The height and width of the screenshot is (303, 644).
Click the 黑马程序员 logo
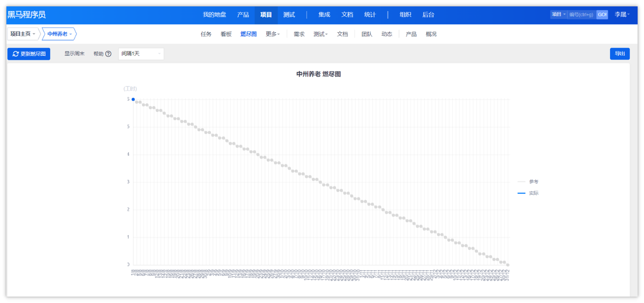tap(27, 15)
